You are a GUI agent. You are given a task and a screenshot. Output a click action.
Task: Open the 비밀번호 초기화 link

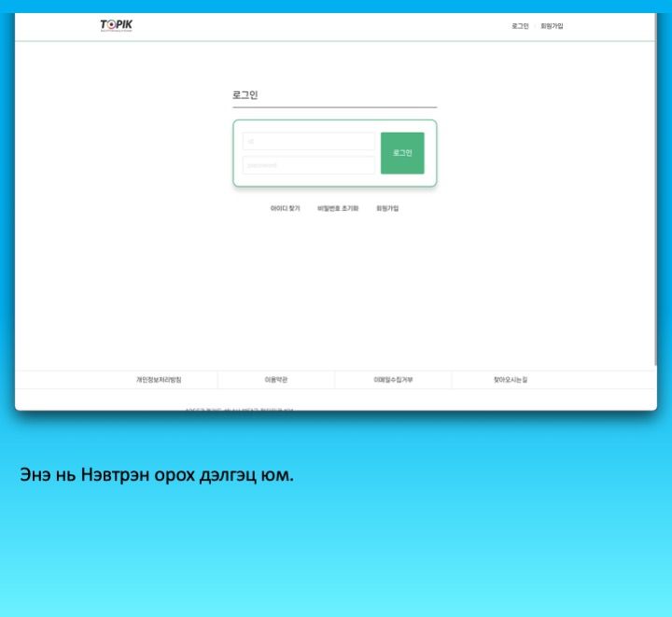338,208
